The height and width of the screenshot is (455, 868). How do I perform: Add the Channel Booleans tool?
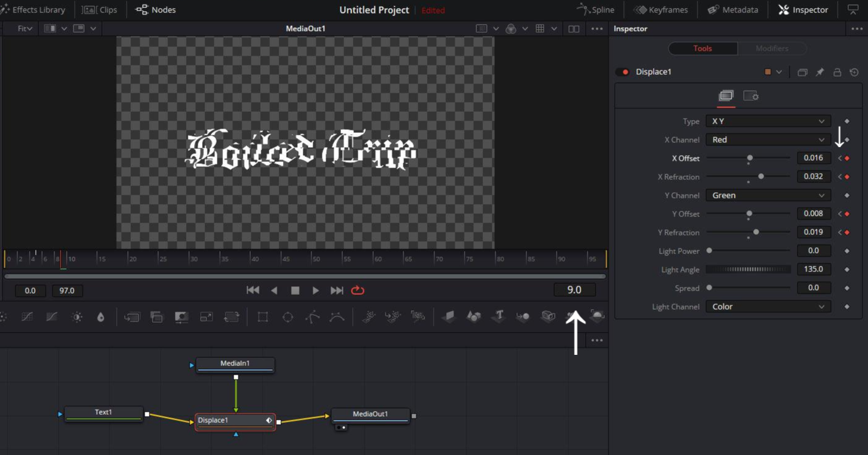[156, 317]
